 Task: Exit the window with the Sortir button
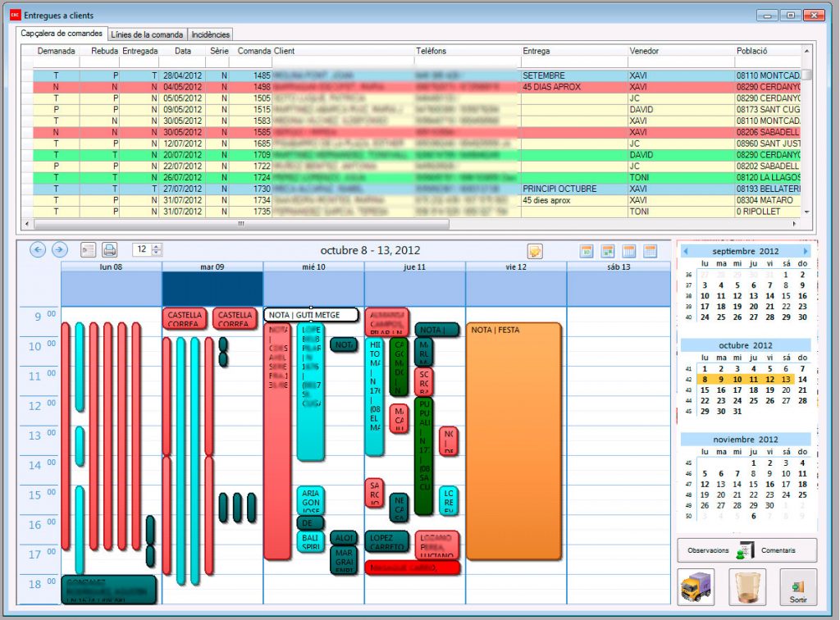coord(797,587)
